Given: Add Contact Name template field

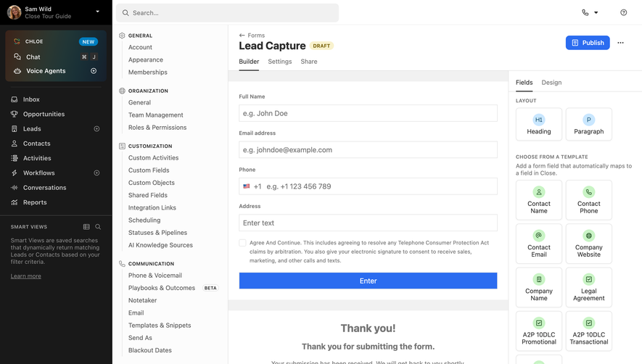Looking at the screenshot, I should (539, 200).
